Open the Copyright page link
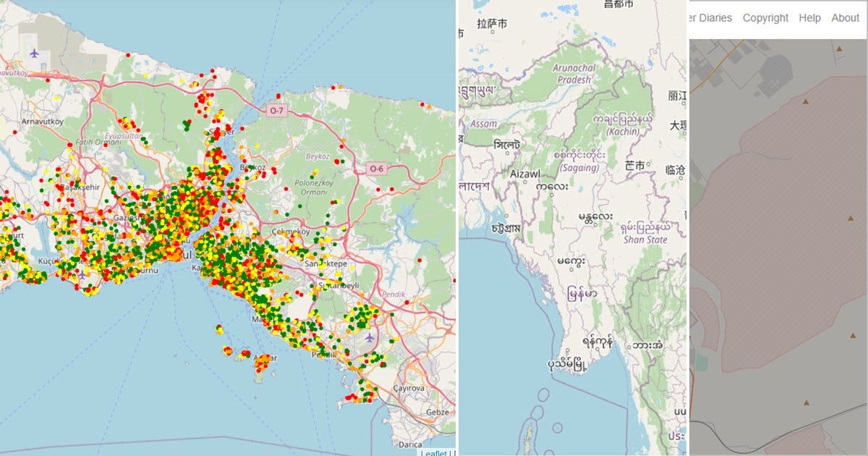The image size is (868, 456). click(x=765, y=17)
